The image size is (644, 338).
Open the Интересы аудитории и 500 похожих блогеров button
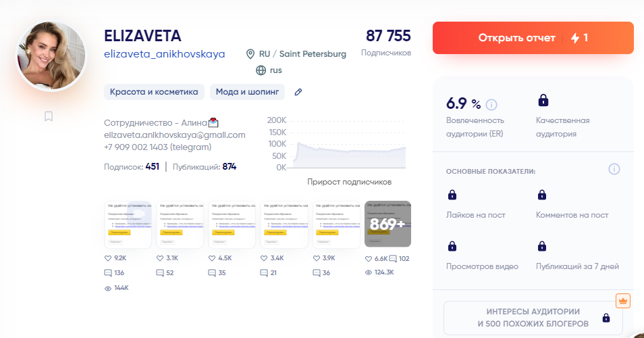(533, 318)
